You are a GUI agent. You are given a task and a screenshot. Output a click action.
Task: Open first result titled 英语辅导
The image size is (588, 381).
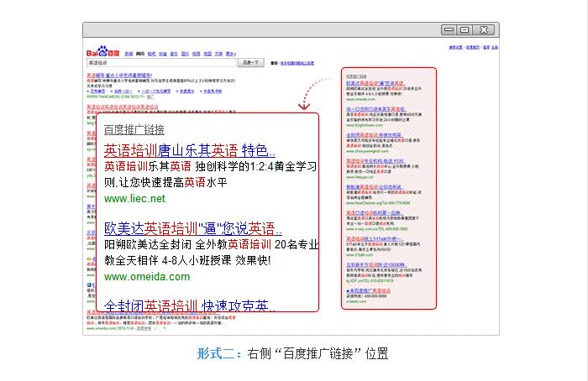click(119, 76)
